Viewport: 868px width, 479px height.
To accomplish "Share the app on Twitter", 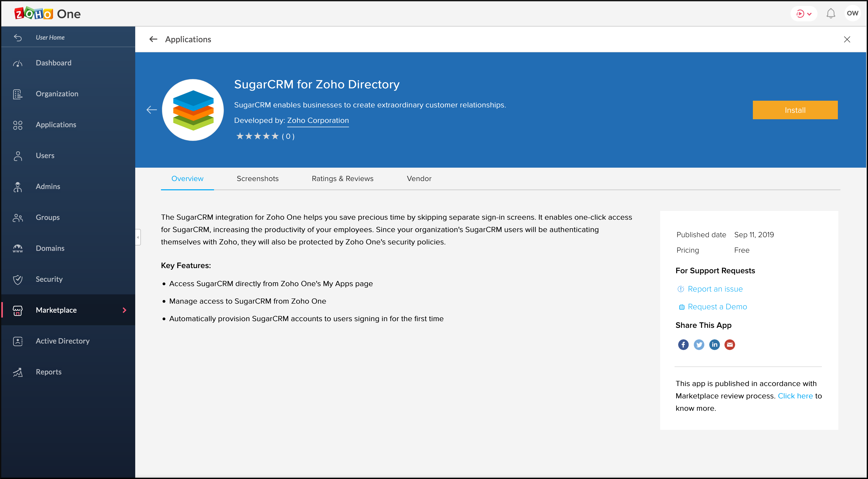I will (x=699, y=345).
